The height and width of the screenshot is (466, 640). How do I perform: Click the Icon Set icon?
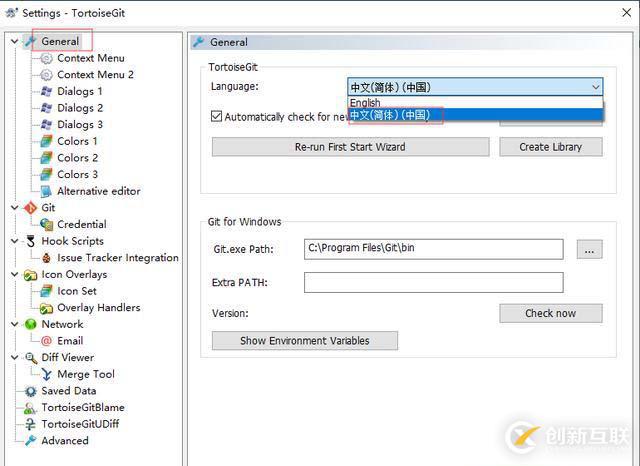pos(47,291)
